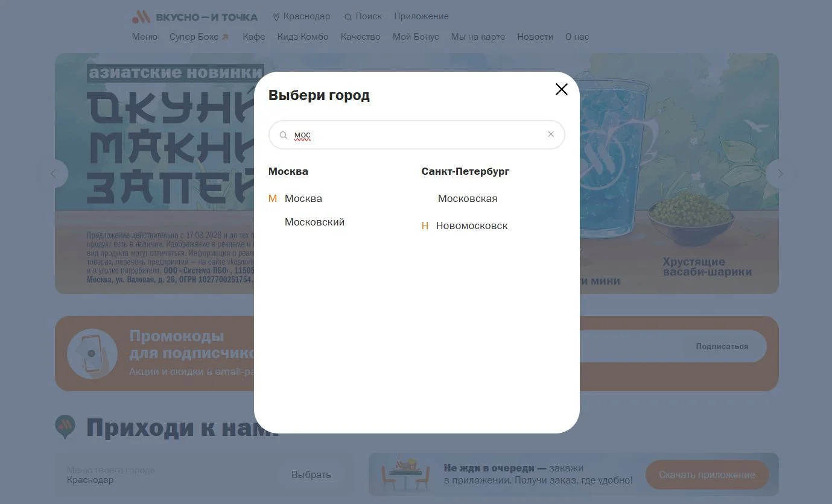This screenshot has height=504, width=832.
Task: Click the Выбрать city menu button
Action: [311, 474]
